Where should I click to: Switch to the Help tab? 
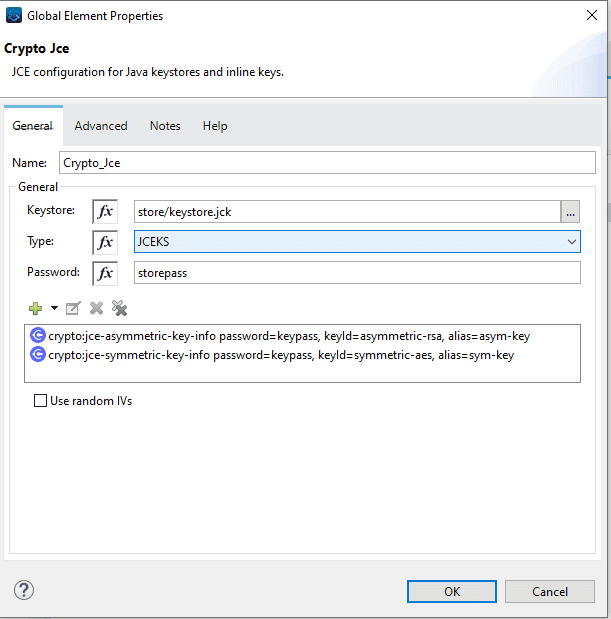pos(215,126)
